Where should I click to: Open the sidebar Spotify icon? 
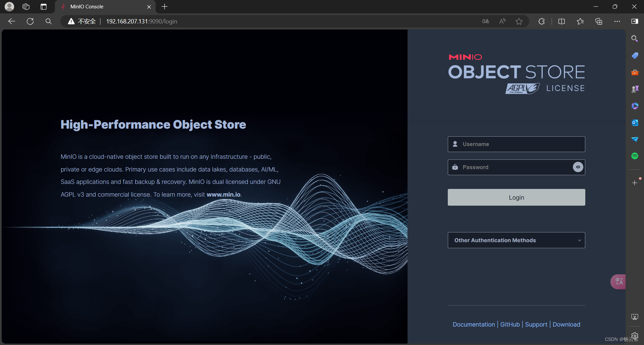[x=635, y=156]
